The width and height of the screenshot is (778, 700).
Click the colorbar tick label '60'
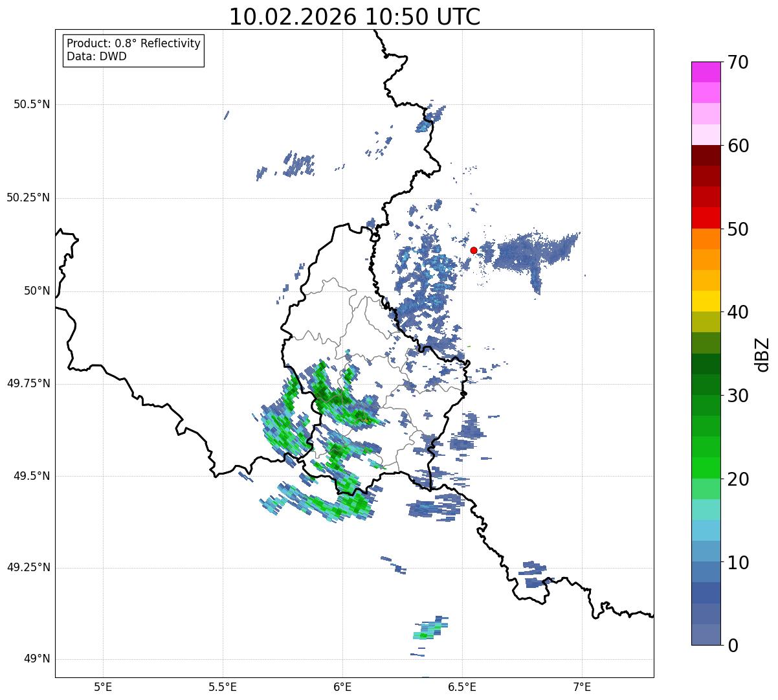coord(738,146)
